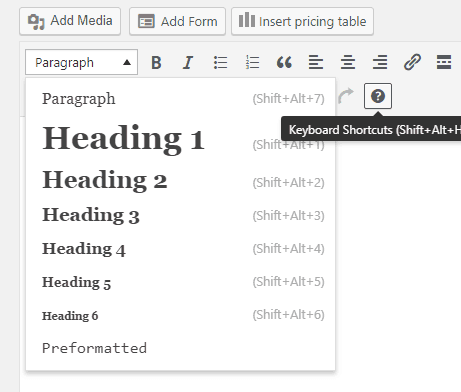
Task: Open the Paragraph format dropdown
Action: click(x=81, y=62)
